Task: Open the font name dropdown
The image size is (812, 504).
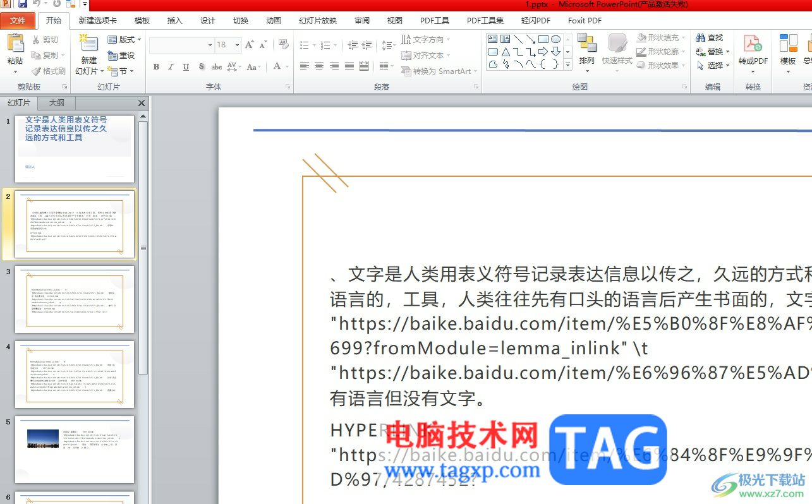Action: (210, 45)
